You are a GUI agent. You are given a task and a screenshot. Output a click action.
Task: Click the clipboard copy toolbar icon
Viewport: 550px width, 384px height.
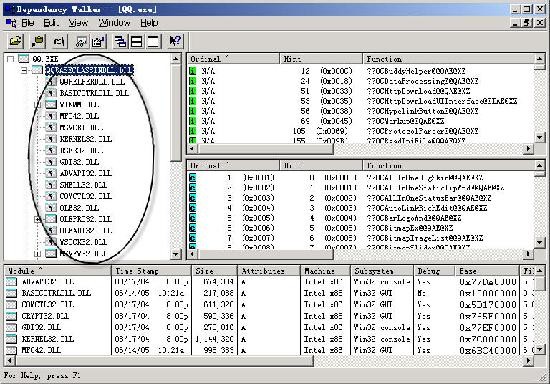(x=38, y=41)
